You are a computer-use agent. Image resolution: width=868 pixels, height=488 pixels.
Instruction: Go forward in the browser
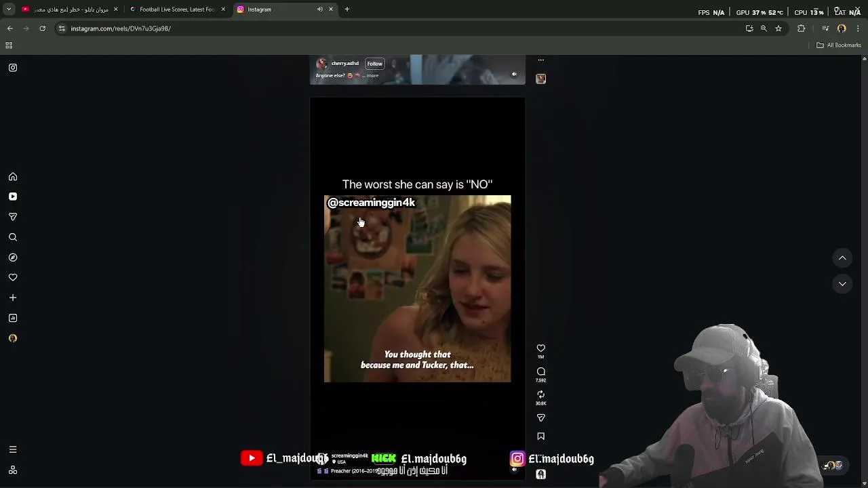26,28
